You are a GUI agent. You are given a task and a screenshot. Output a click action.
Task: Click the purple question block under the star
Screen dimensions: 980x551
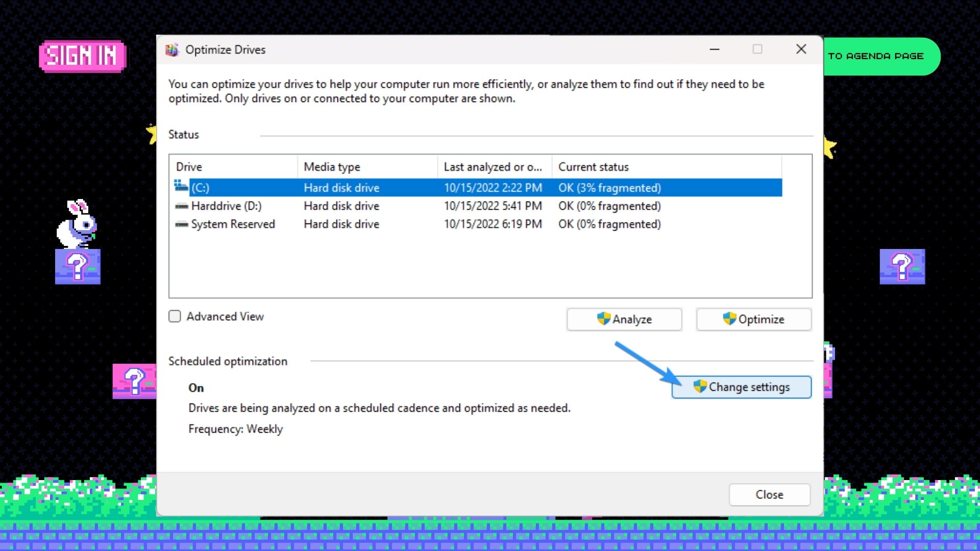pos(902,266)
